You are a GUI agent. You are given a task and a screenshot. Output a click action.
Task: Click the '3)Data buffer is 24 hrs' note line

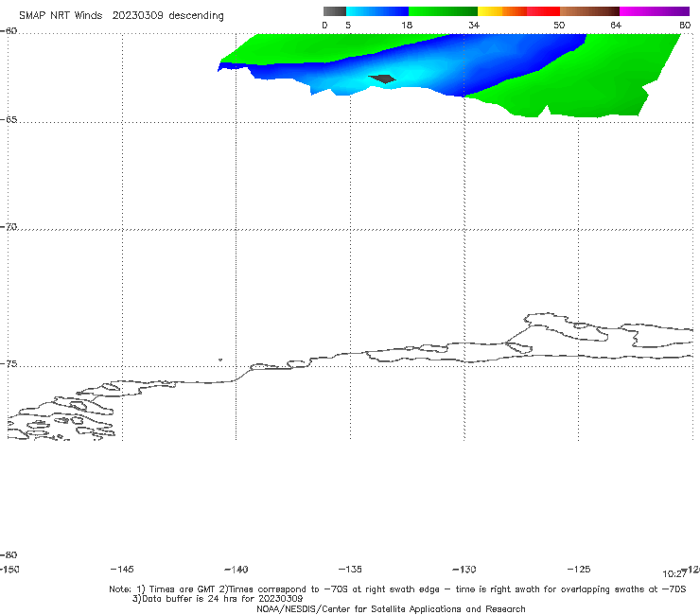pos(218,599)
